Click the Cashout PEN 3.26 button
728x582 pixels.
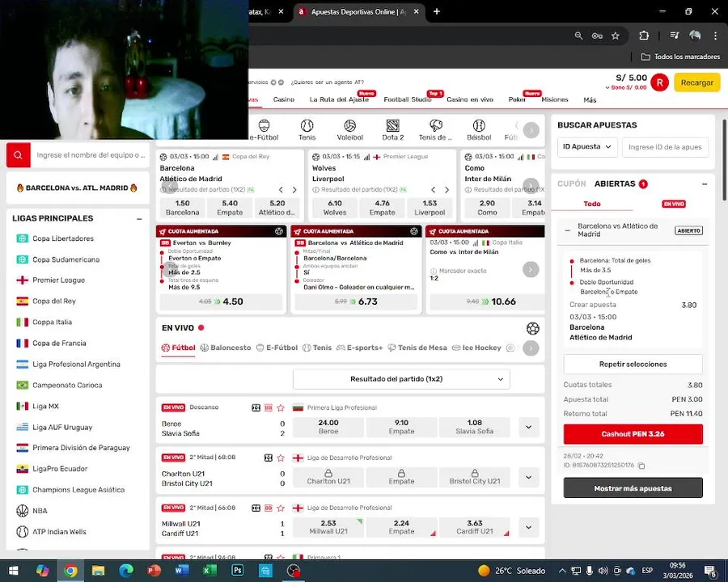click(633, 434)
